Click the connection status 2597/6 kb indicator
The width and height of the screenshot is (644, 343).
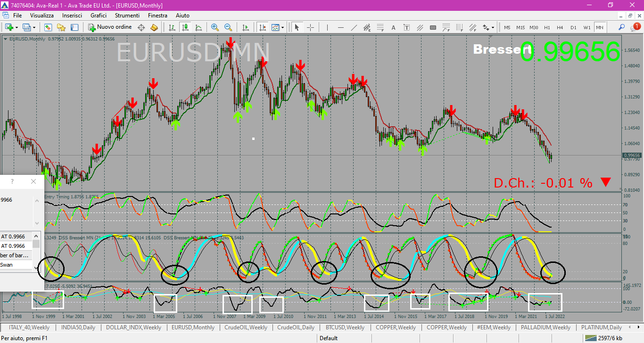603,338
